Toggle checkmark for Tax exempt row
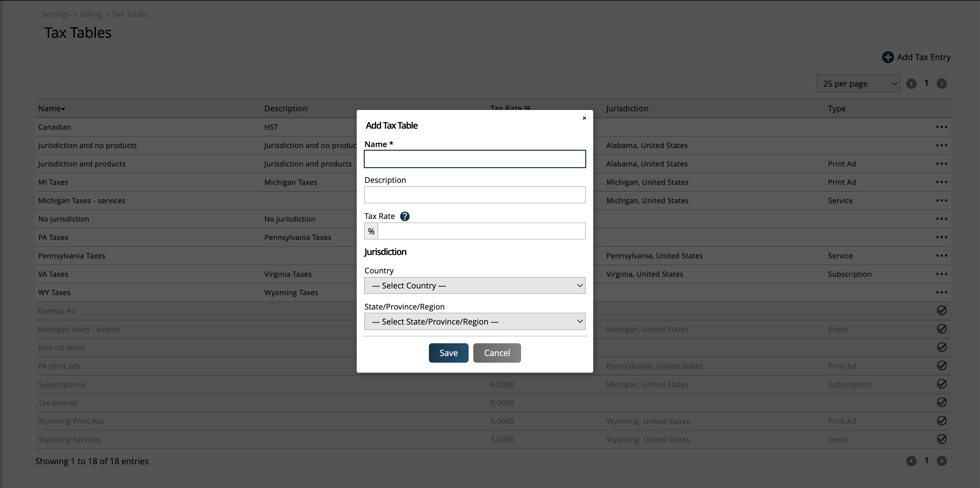This screenshot has height=488, width=980. pyautogui.click(x=941, y=402)
